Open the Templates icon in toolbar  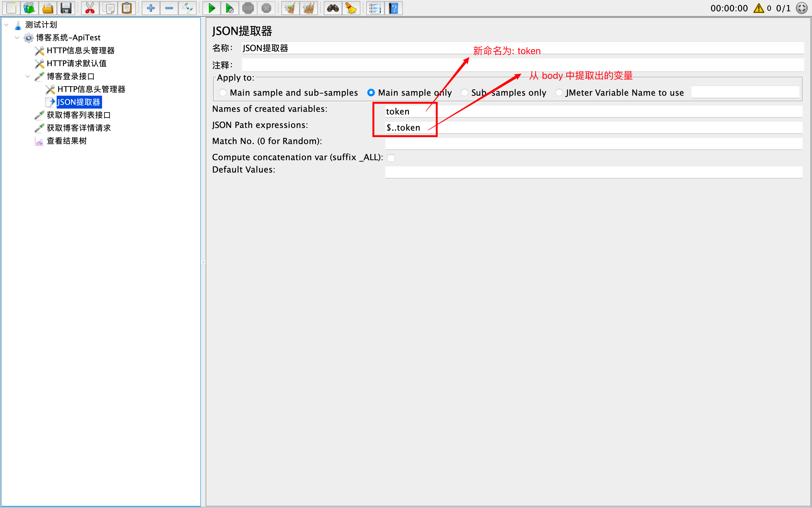[x=30, y=8]
